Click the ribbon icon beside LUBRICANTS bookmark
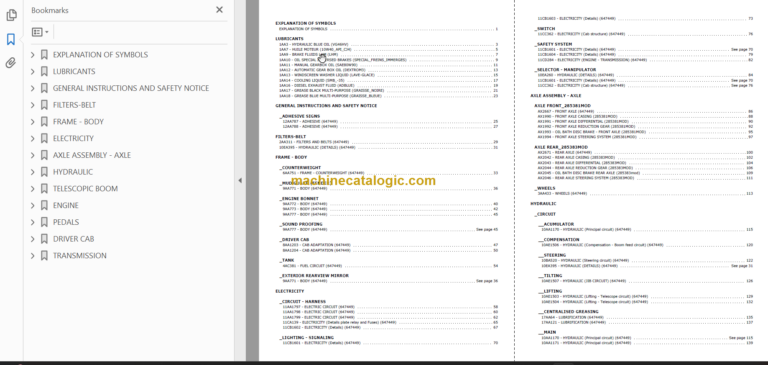The height and width of the screenshot is (365, 768). point(44,72)
